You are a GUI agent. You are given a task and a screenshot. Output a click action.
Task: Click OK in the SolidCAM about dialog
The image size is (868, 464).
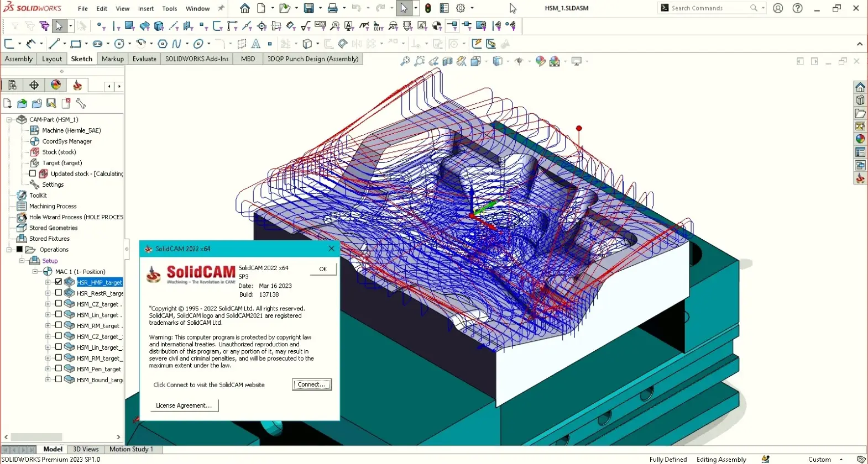pyautogui.click(x=323, y=269)
